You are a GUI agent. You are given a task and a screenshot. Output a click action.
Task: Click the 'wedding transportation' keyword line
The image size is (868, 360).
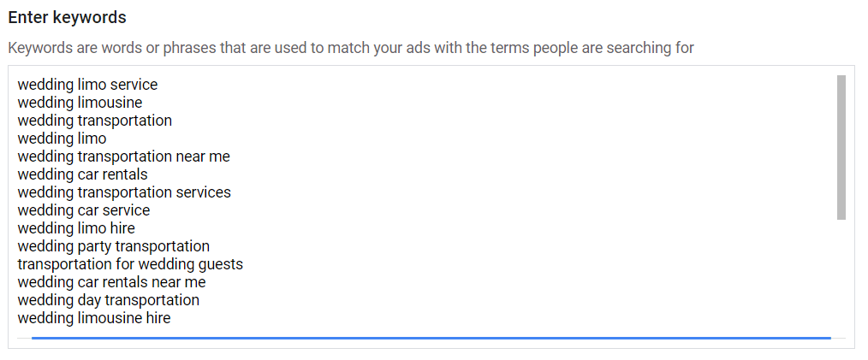pos(94,121)
